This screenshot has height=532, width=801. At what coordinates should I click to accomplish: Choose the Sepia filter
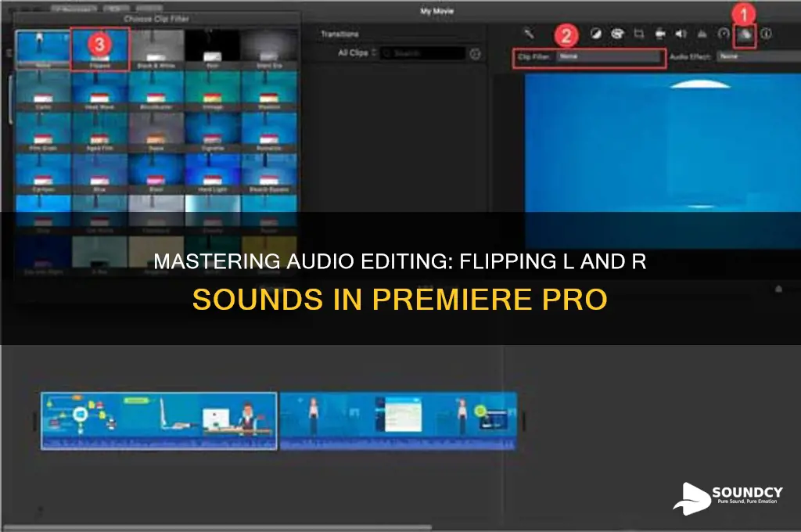coord(156,132)
